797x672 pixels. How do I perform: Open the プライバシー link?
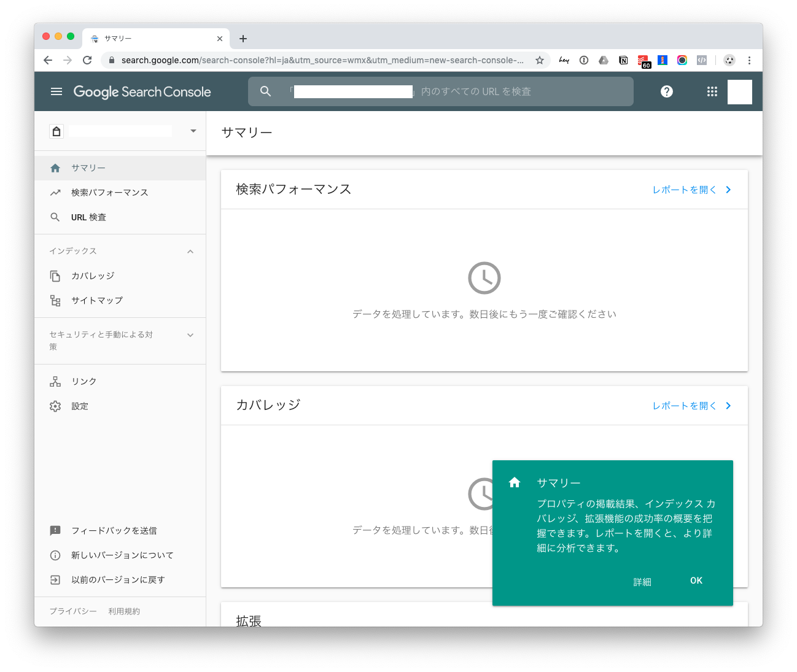coord(73,611)
